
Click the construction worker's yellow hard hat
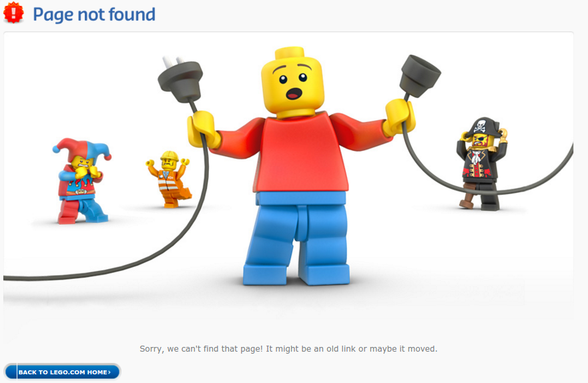click(170, 155)
